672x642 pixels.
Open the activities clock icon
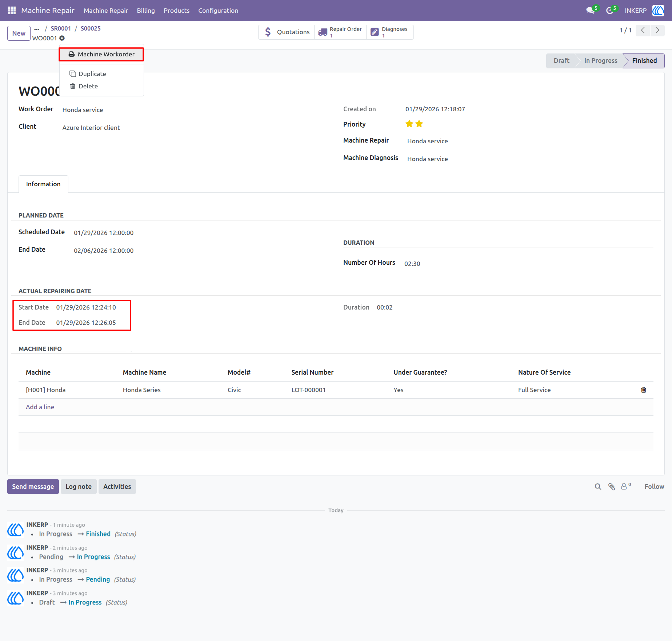[610, 11]
